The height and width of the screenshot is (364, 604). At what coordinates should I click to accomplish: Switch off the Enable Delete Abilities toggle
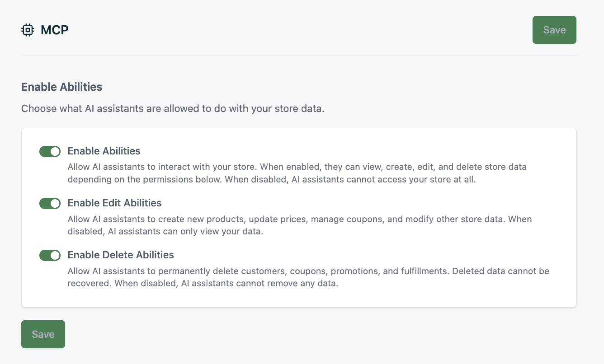click(x=50, y=256)
